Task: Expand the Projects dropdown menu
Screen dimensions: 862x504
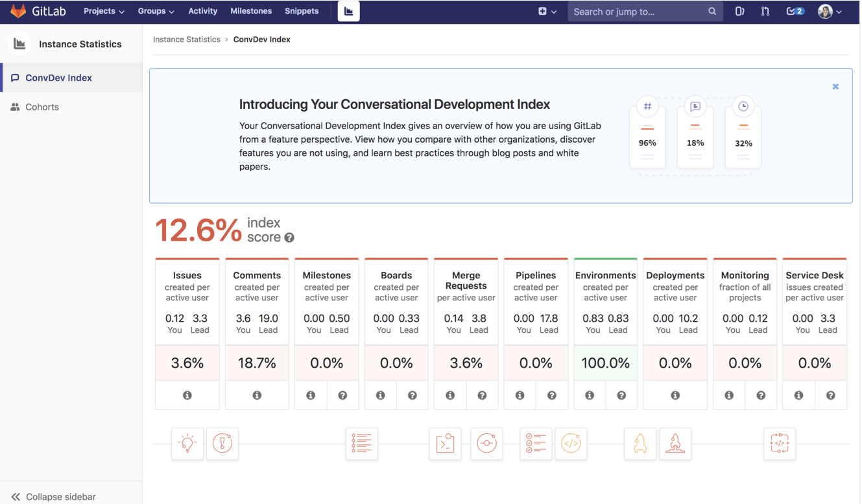Action: point(103,11)
